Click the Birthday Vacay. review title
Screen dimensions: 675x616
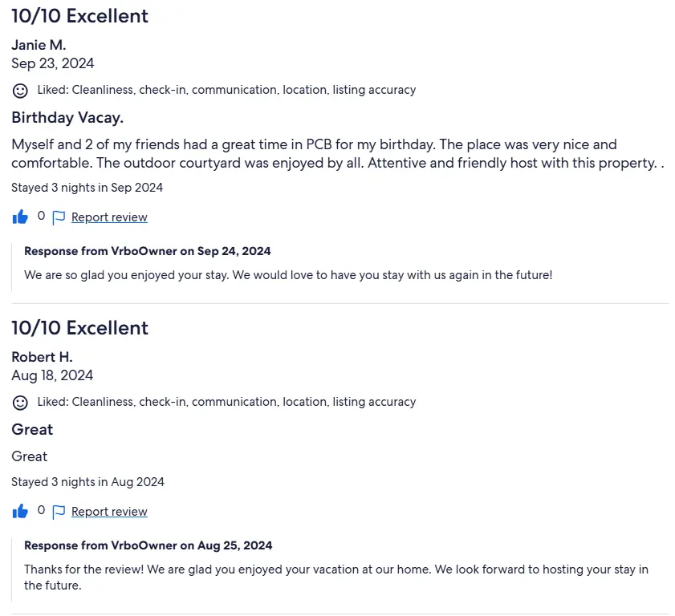point(67,118)
